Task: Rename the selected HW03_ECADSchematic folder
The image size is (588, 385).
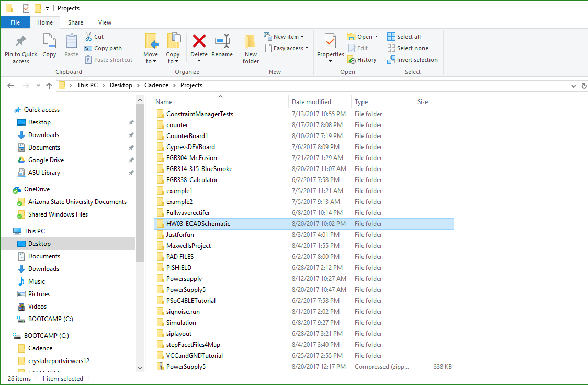Action: 222,46
